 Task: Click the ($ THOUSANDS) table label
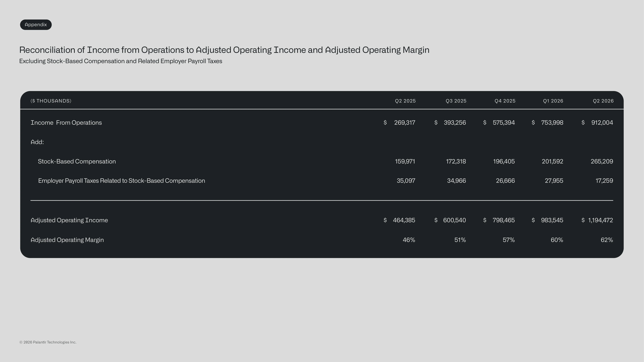click(x=51, y=101)
